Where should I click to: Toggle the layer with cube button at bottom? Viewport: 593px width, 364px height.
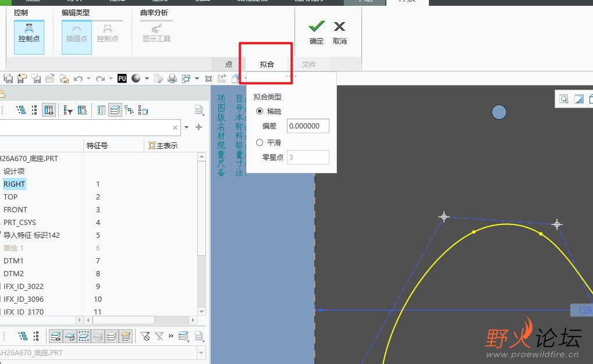pyautogui.click(x=70, y=336)
